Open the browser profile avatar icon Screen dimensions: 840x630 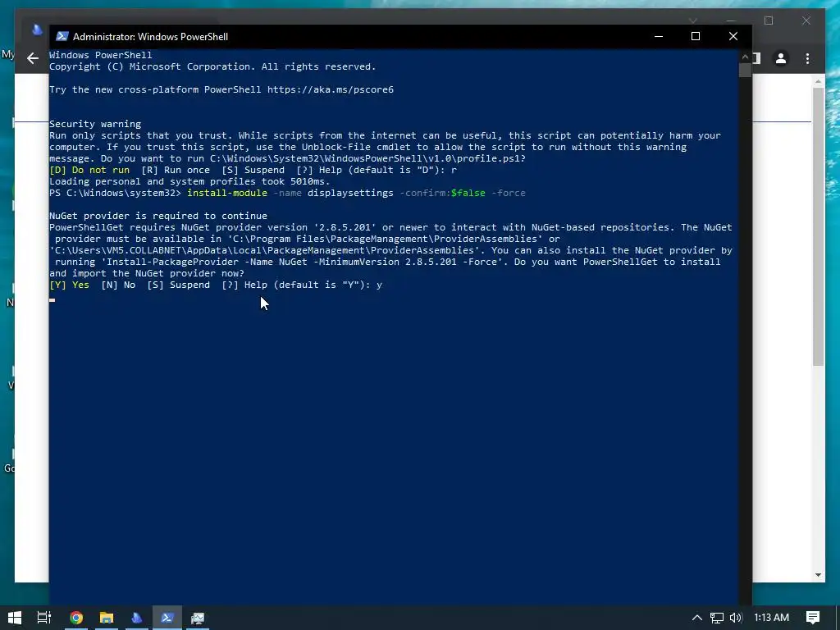pos(781,58)
